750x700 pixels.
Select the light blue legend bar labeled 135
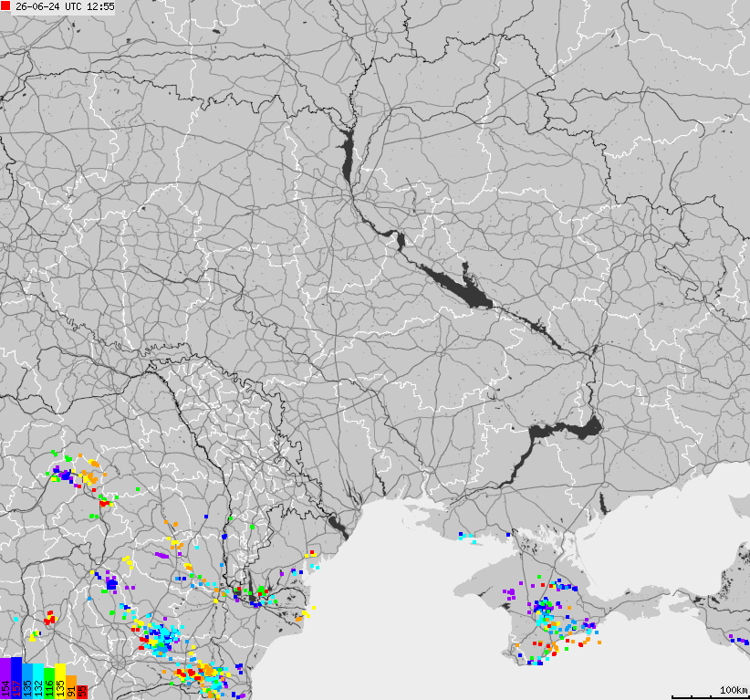[x=27, y=682]
